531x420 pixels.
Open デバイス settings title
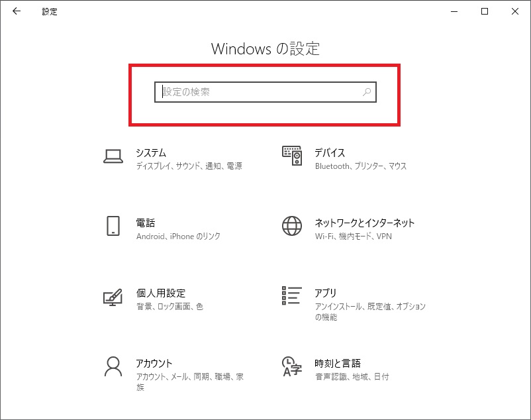coord(330,153)
